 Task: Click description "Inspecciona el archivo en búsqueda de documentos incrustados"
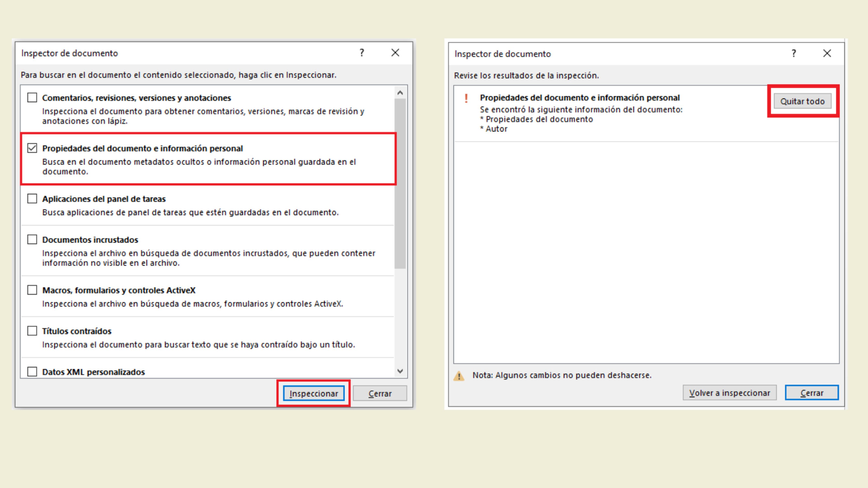click(x=209, y=258)
